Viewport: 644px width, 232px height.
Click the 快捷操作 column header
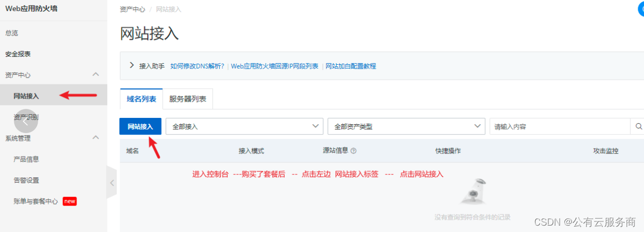pyautogui.click(x=448, y=151)
